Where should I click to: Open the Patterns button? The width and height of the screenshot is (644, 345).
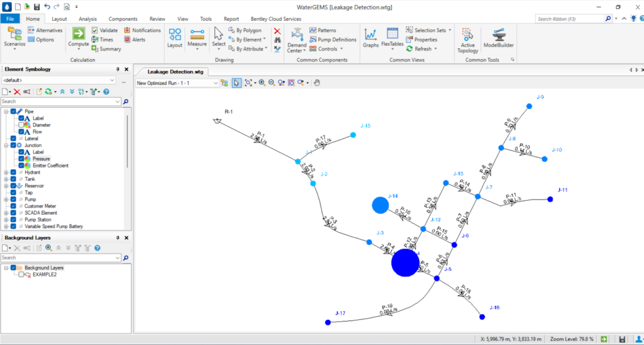pyautogui.click(x=323, y=30)
